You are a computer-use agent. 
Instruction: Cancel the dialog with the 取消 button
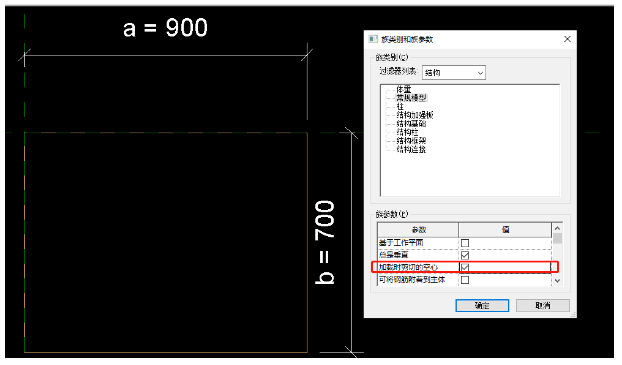click(x=543, y=305)
